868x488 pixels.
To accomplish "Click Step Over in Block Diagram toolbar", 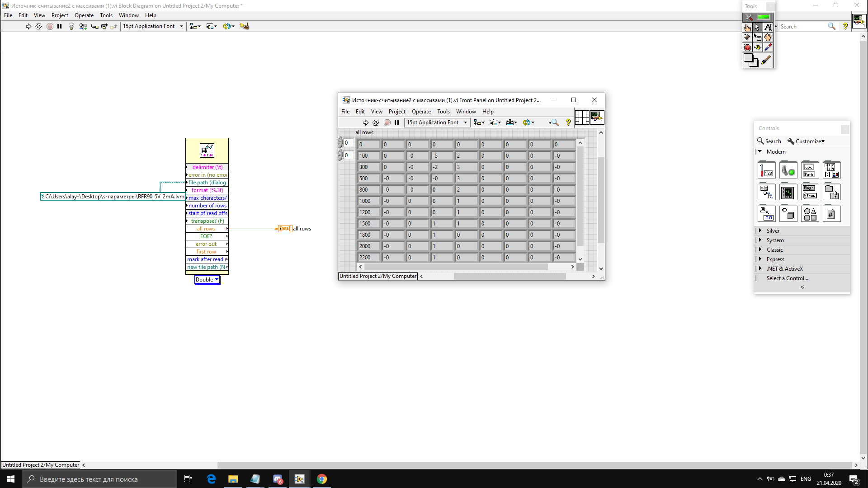I will (104, 26).
